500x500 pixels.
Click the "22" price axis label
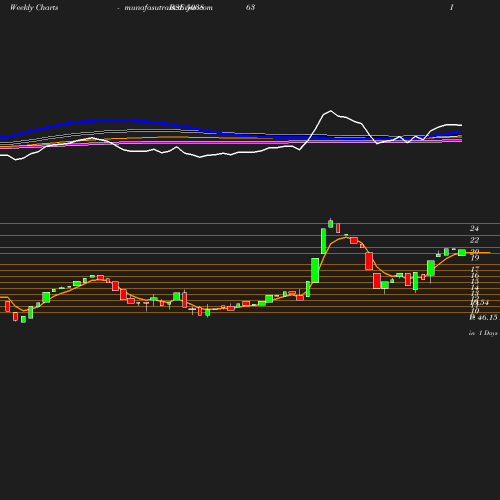[x=474, y=240]
